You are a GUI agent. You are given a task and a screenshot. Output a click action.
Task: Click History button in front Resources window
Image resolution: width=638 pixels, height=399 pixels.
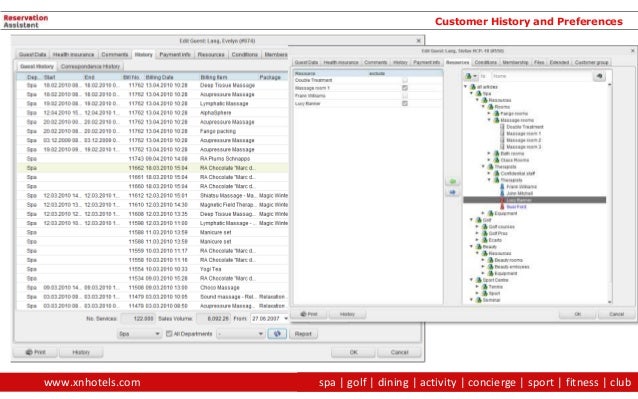click(x=347, y=314)
